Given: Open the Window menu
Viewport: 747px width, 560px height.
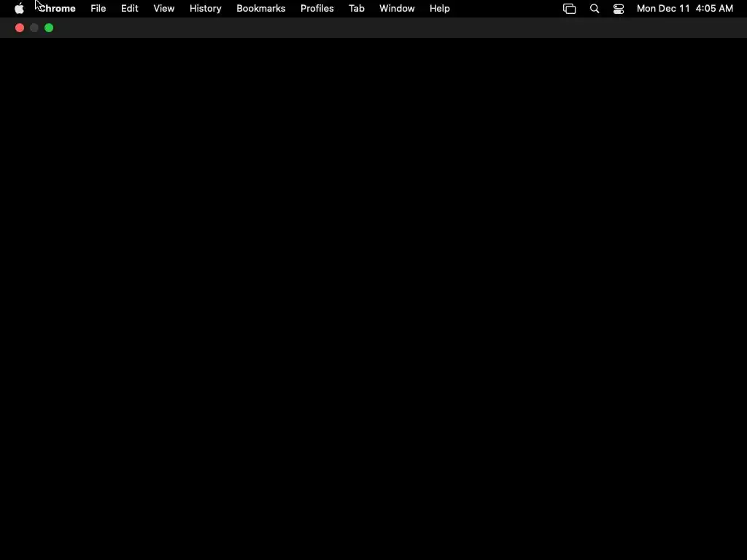Looking at the screenshot, I should click(x=397, y=9).
